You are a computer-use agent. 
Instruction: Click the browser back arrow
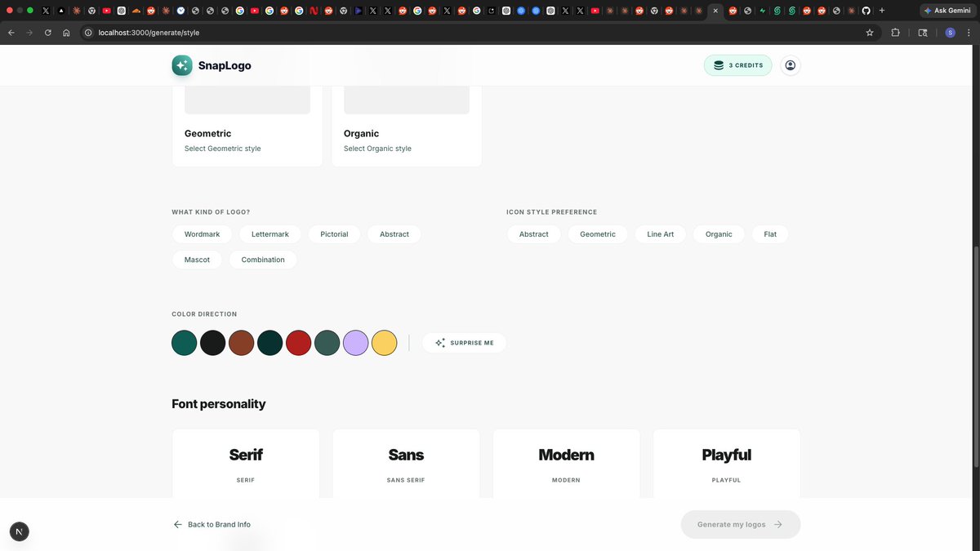[x=11, y=33]
